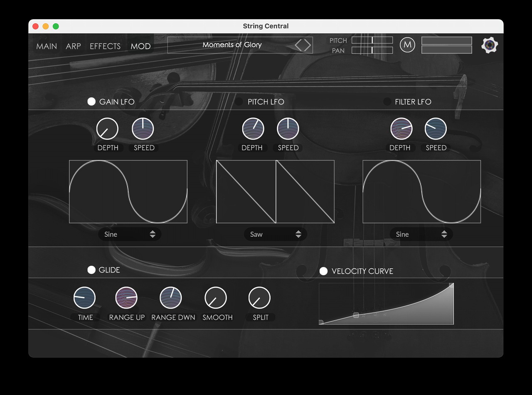Enable the Pitch LFO toggle
This screenshot has width=532, height=395.
(239, 102)
